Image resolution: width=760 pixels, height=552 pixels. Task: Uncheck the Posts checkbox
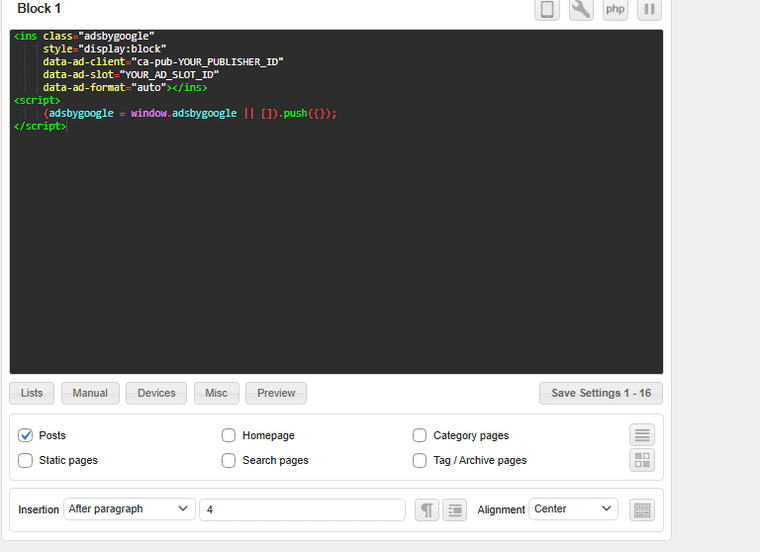pyautogui.click(x=25, y=435)
